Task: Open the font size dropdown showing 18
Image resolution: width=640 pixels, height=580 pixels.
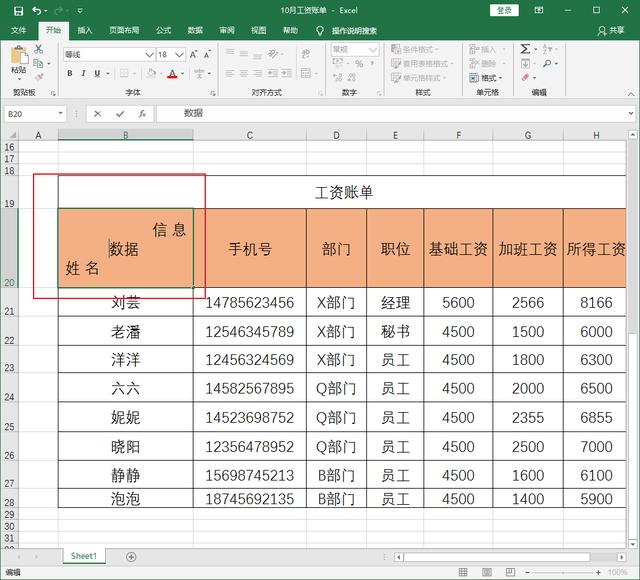Action: pos(179,54)
